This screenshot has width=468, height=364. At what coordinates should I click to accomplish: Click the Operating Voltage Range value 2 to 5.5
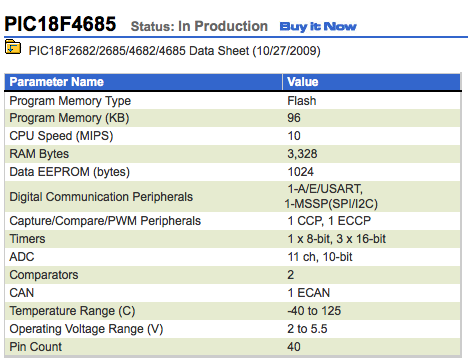pos(307,329)
